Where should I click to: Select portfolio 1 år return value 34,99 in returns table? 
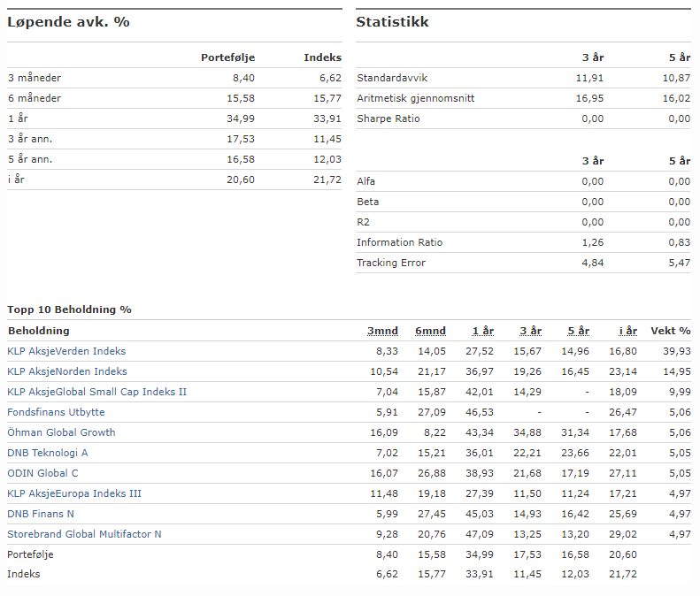point(241,118)
